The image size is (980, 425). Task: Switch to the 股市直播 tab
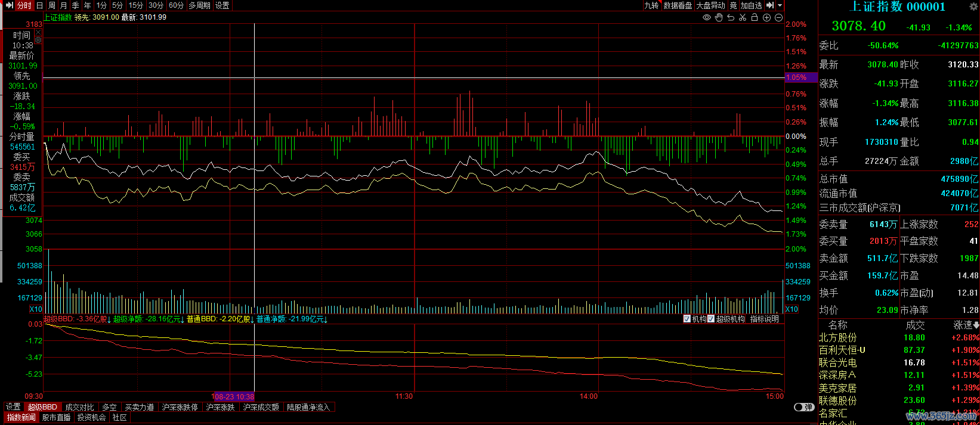point(57,418)
